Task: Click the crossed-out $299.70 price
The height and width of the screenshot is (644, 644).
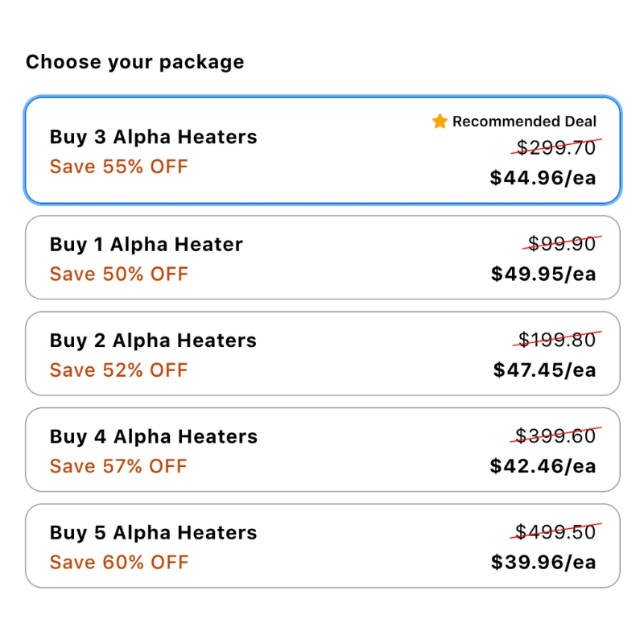Action: [556, 148]
